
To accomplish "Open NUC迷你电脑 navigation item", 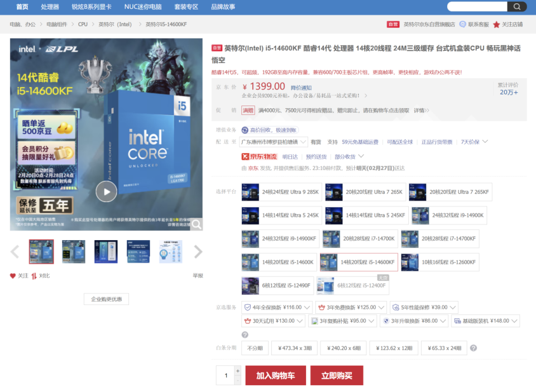I will (143, 7).
